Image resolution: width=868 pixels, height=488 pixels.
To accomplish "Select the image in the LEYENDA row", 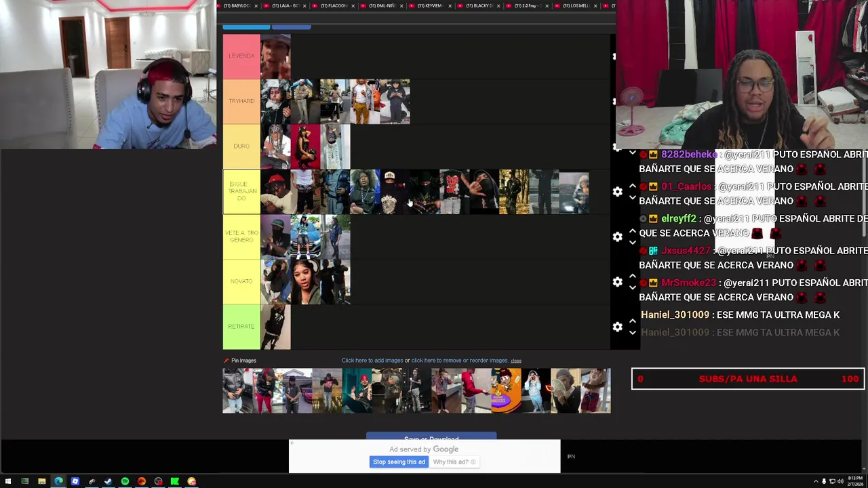I will [275, 56].
